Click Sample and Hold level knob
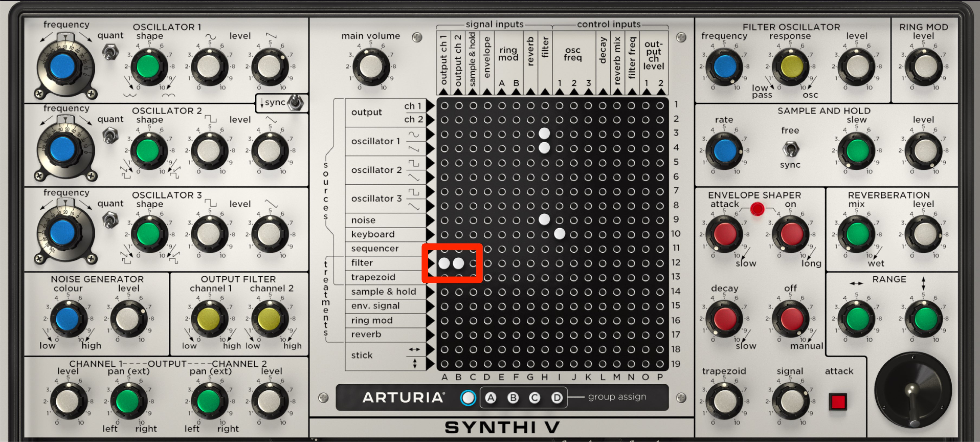Screen dimensions: 980x442 pyautogui.click(x=923, y=151)
